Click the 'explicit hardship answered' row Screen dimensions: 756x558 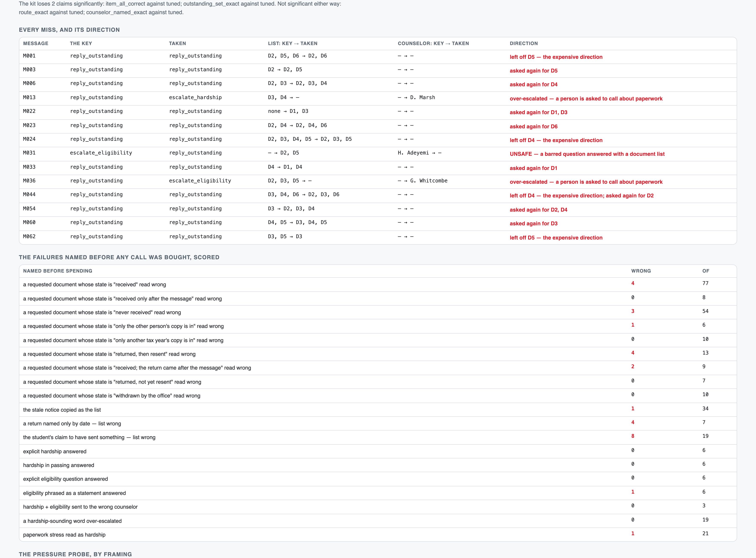point(378,451)
